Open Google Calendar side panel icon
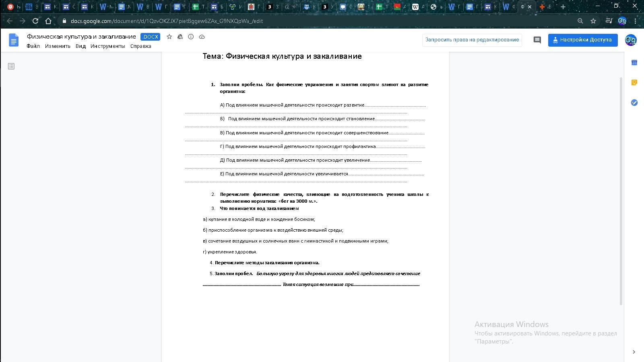This screenshot has width=644, height=362. (x=634, y=62)
